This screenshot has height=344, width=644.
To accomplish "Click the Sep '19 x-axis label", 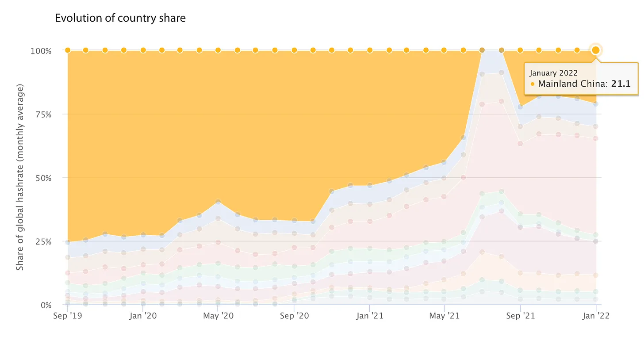I will pyautogui.click(x=68, y=316).
